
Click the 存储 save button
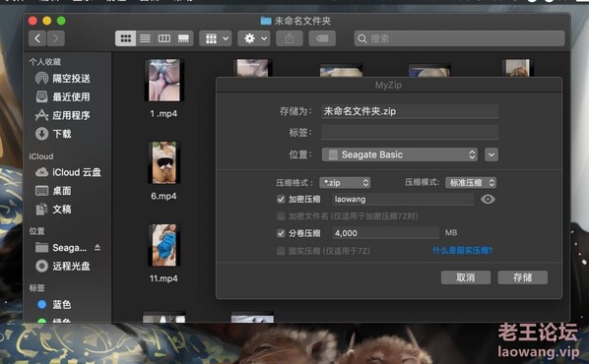[x=522, y=277]
